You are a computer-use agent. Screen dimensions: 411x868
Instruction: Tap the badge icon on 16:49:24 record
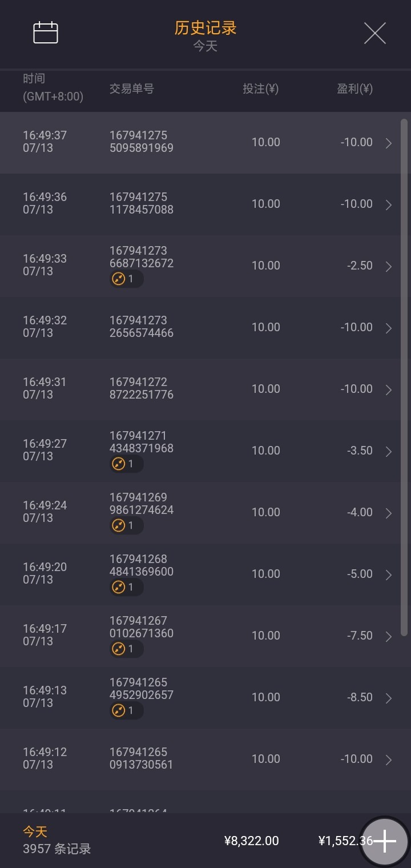click(119, 526)
